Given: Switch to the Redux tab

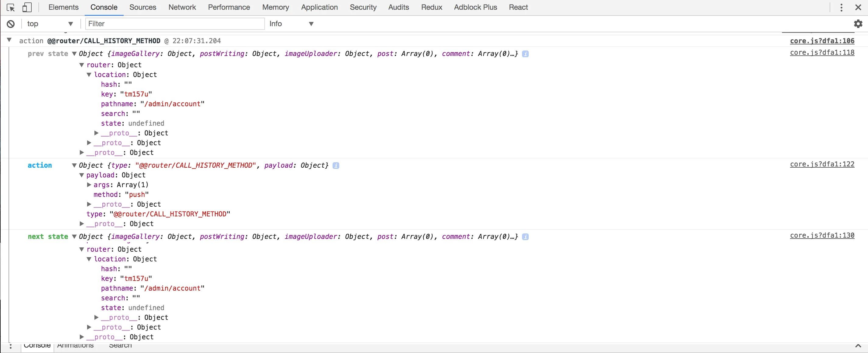Looking at the screenshot, I should [x=431, y=7].
